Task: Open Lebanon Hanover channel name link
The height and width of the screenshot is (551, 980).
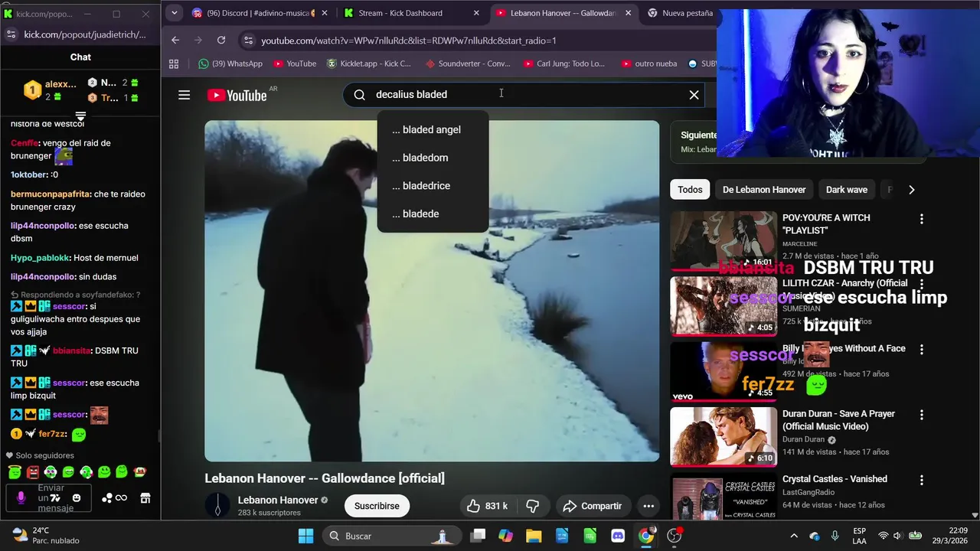Action: coord(278,500)
